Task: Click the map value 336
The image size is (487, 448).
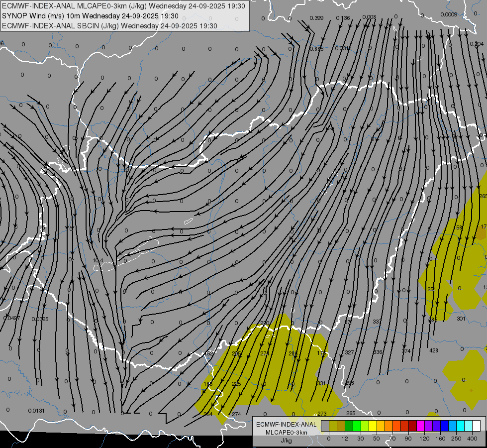Action: point(378,352)
